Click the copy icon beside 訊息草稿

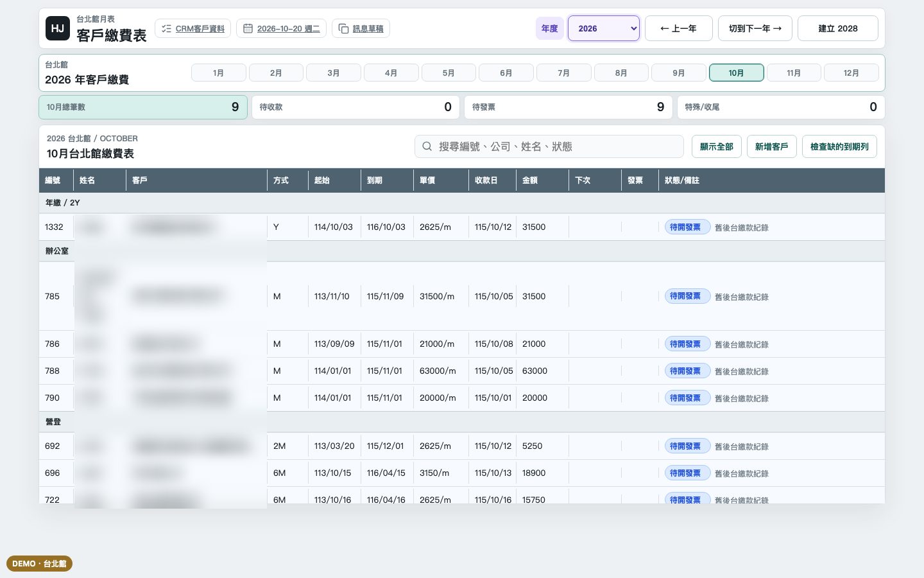point(343,28)
